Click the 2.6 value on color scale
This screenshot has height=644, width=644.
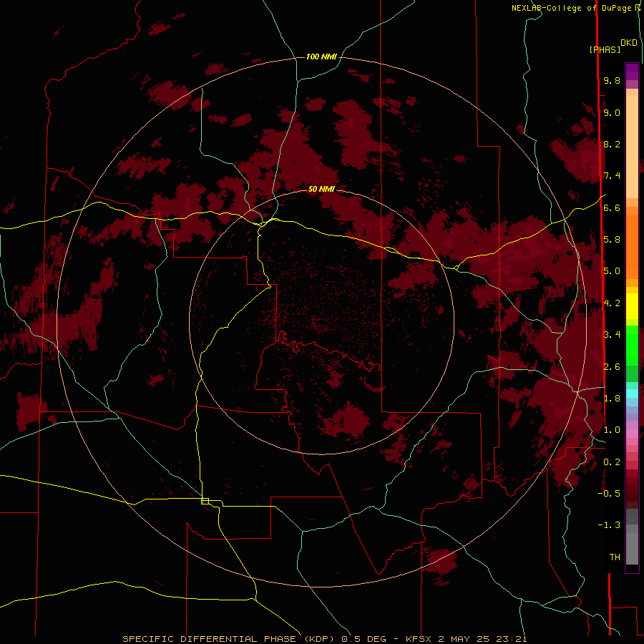[x=612, y=367]
